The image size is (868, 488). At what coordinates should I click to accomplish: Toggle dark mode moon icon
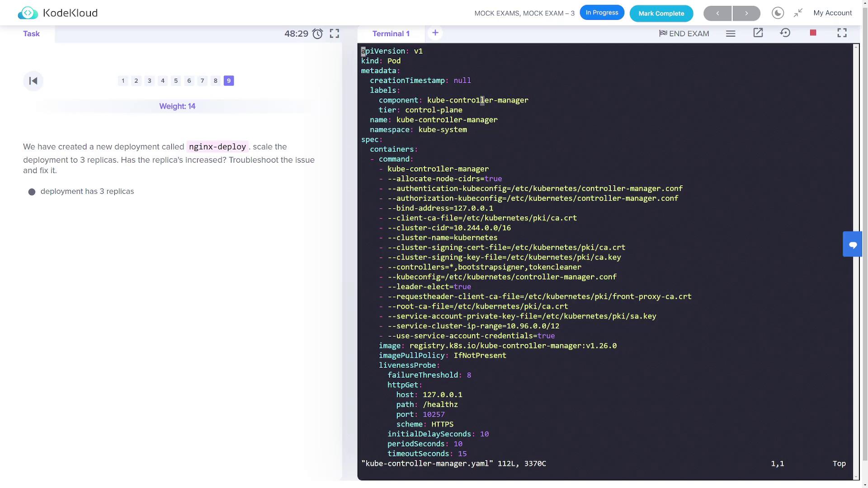(x=778, y=13)
